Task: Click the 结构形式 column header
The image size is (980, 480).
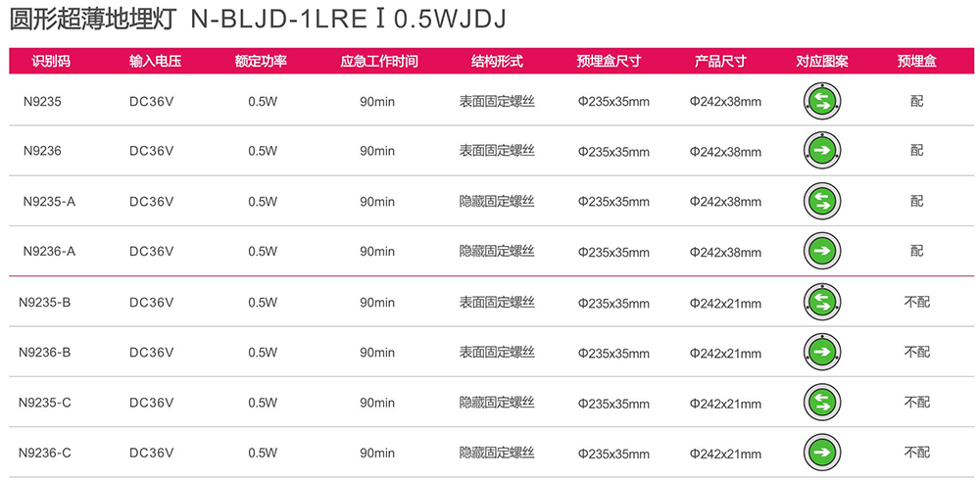Action: 497,62
